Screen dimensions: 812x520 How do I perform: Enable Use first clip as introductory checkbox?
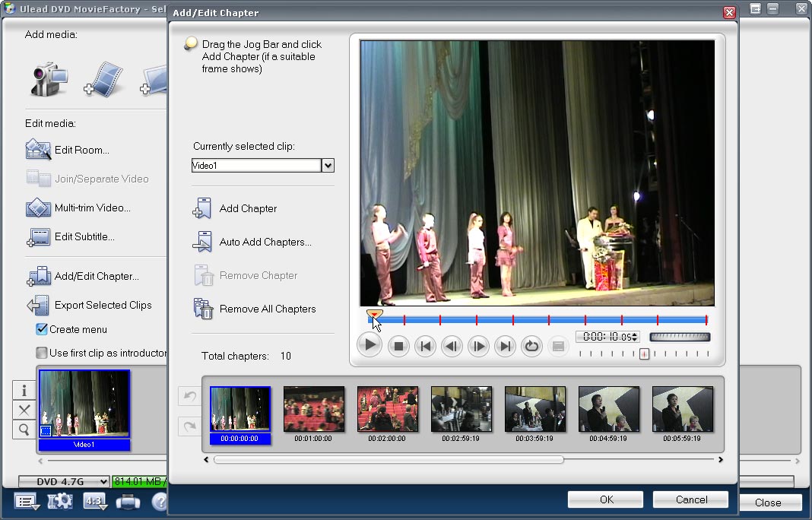coord(43,353)
